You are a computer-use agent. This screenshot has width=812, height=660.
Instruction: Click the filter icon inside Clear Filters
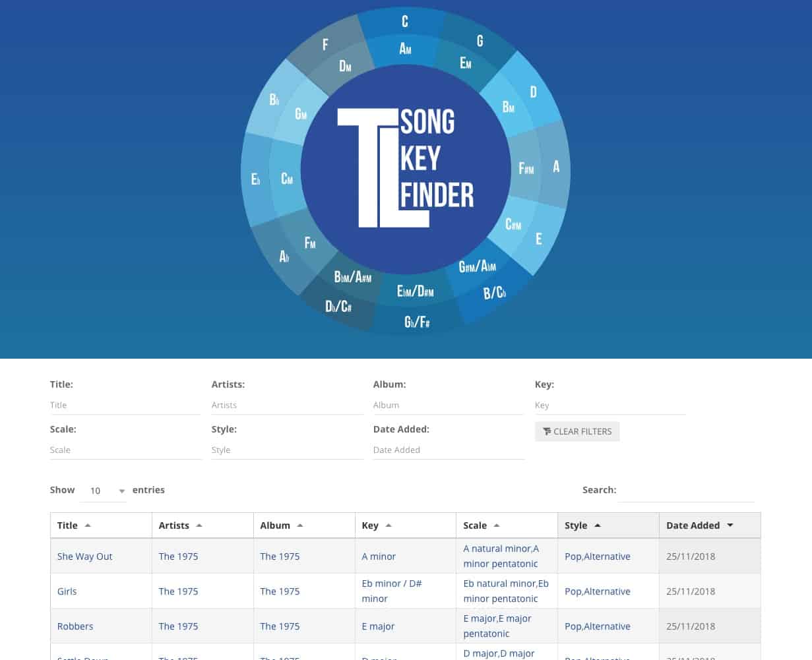(x=547, y=431)
